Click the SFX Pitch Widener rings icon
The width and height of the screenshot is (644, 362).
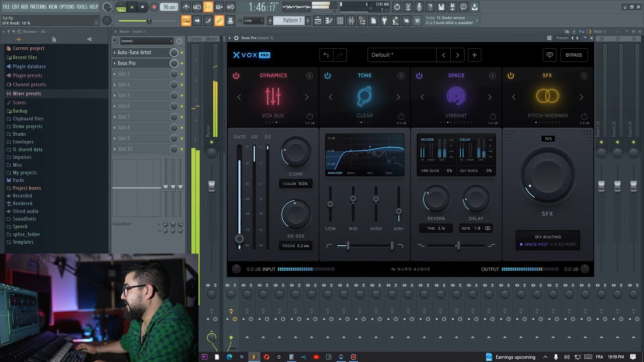click(547, 96)
